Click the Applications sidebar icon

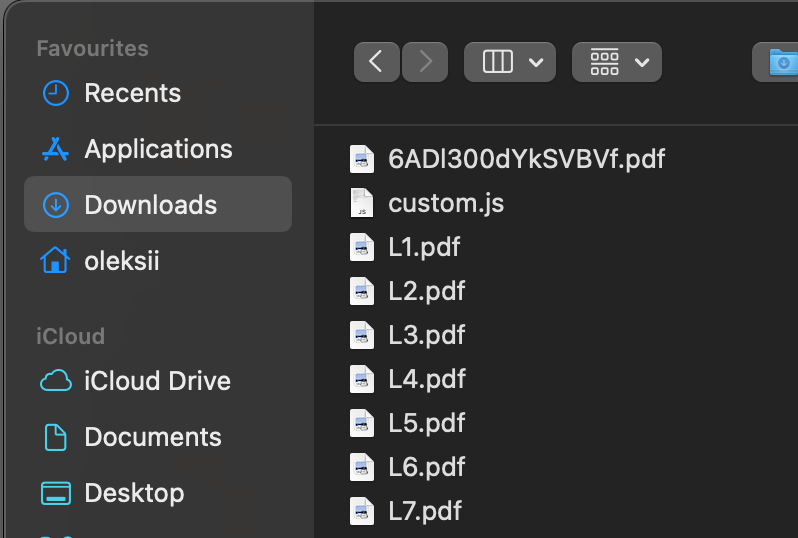click(x=55, y=149)
